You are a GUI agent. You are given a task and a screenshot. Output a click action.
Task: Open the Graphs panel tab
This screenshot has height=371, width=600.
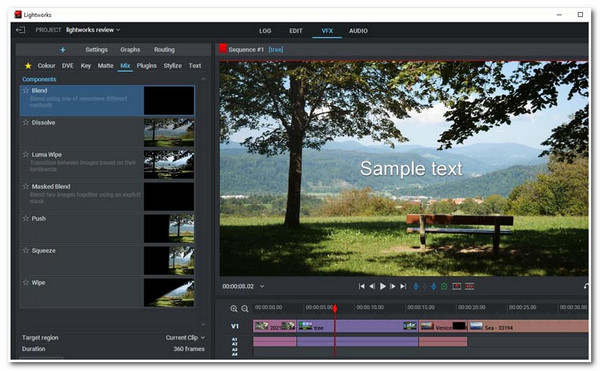point(130,50)
